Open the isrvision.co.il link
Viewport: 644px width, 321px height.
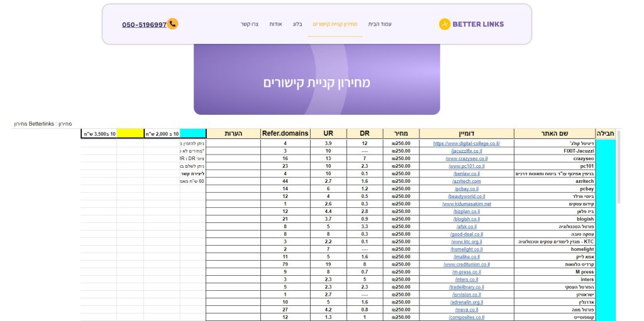click(x=467, y=295)
